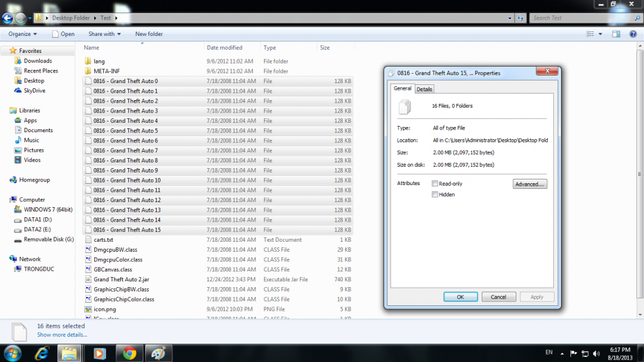The height and width of the screenshot is (362, 644).
Task: Select DmgcpuBW.class file
Action: pos(116,250)
